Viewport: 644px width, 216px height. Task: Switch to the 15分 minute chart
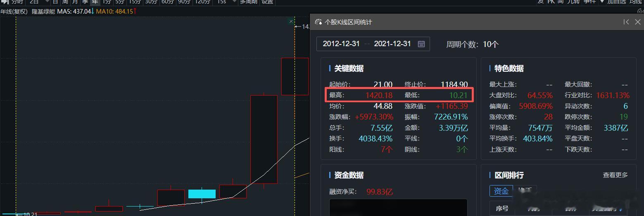[135, 2]
